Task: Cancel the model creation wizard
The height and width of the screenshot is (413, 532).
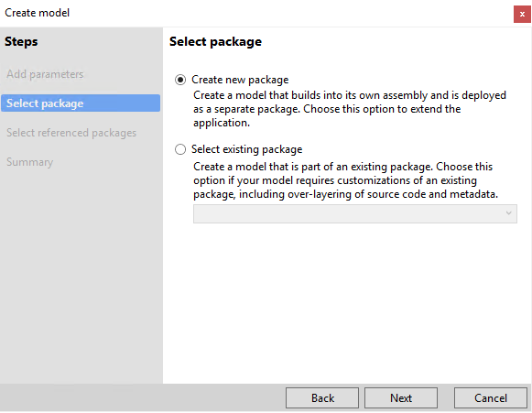Action: coord(490,398)
